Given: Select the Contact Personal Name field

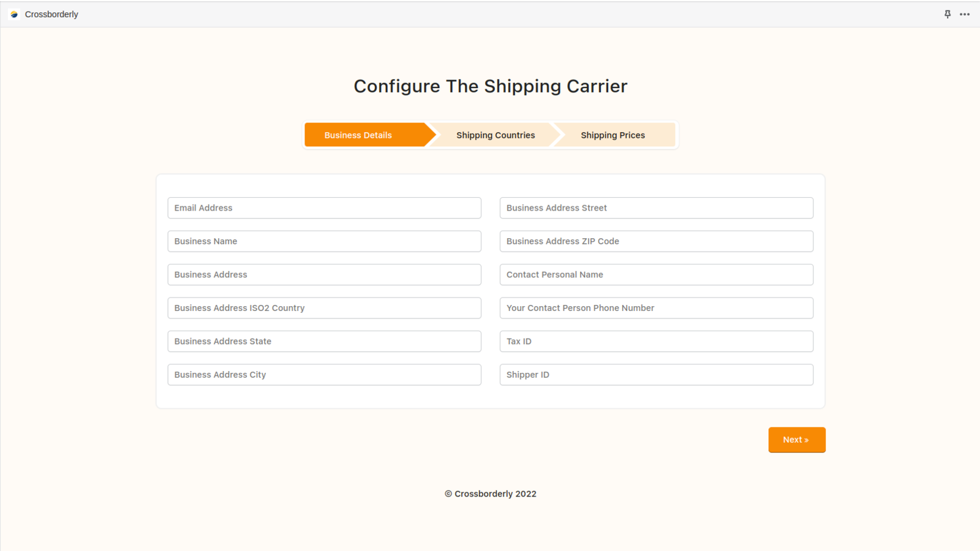Looking at the screenshot, I should pyautogui.click(x=657, y=274).
